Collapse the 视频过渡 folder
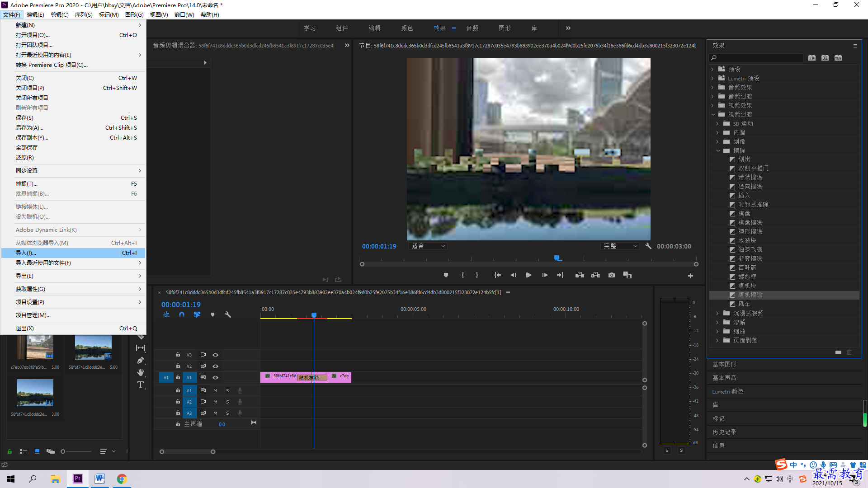The width and height of the screenshot is (868, 488). click(x=713, y=114)
